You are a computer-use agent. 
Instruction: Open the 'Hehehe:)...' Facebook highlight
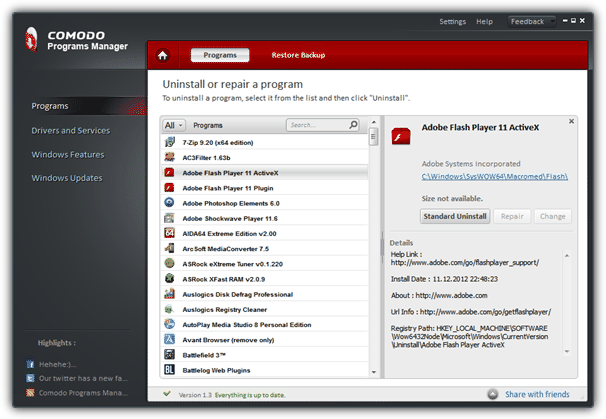tap(58, 364)
